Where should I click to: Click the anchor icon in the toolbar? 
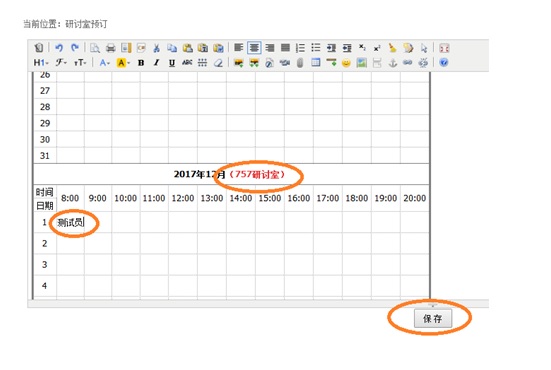[x=393, y=63]
